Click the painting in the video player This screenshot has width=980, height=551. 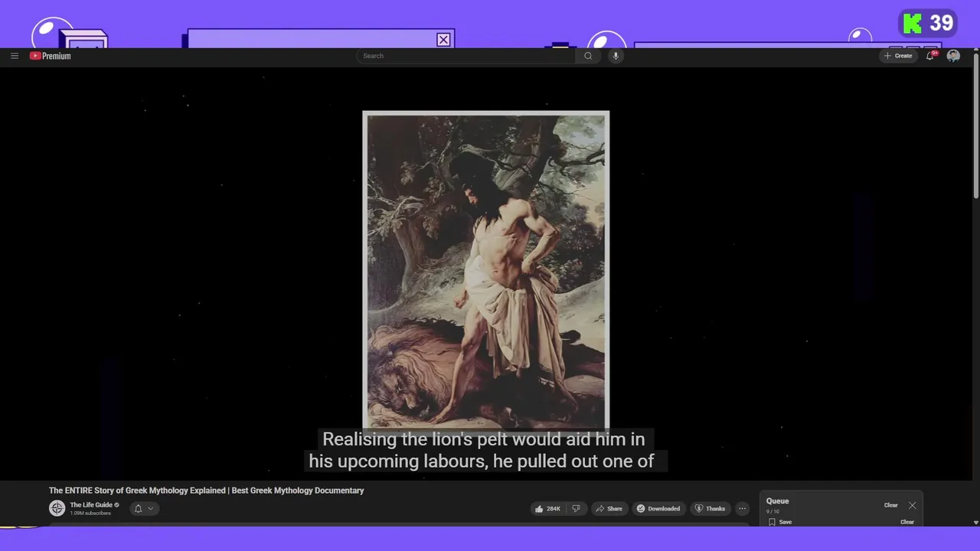(486, 272)
